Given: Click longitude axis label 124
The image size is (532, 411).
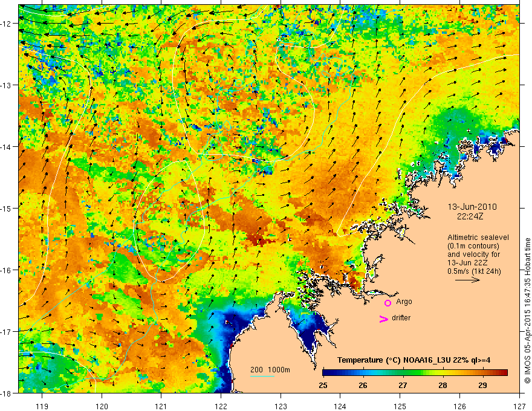Looking at the screenshot, I should 340,406.
